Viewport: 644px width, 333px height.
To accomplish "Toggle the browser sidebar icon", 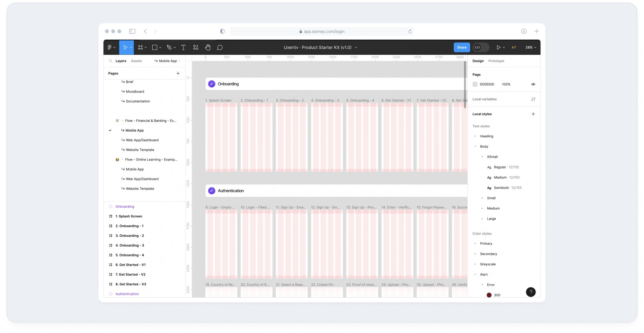I will [x=132, y=31].
